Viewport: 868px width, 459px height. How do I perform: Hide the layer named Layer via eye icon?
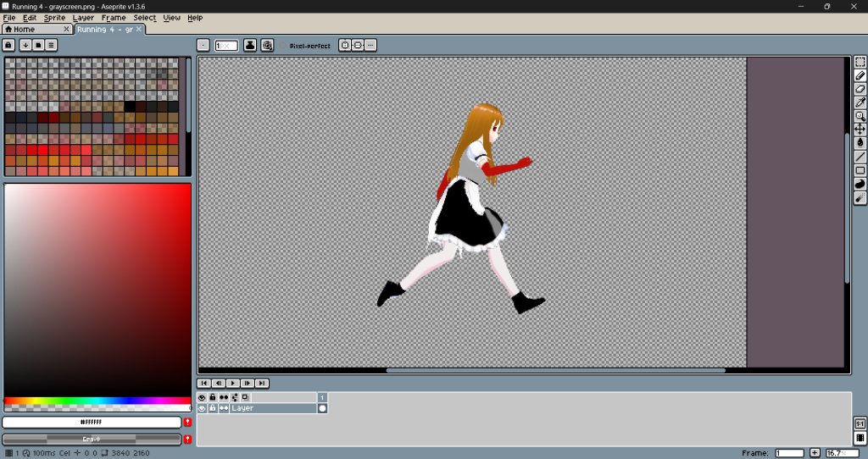coord(202,408)
